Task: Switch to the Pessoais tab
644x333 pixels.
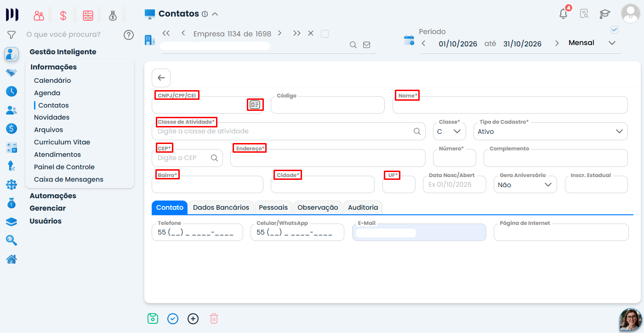Action: pyautogui.click(x=274, y=207)
